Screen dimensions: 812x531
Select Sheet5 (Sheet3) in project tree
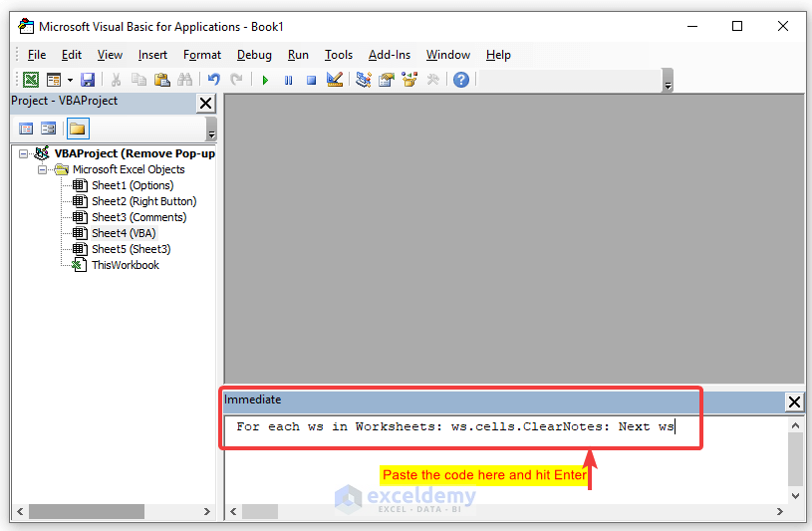tap(132, 249)
